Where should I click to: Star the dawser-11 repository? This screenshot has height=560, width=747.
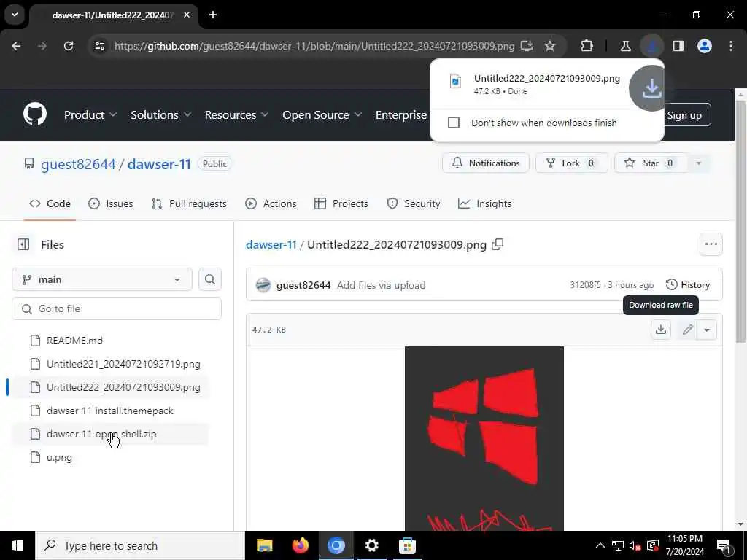click(651, 163)
